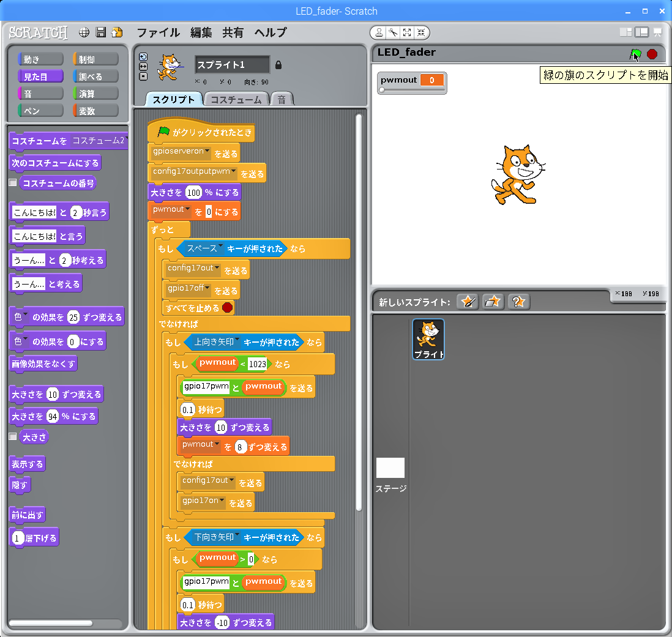
Task: Edit the 1023 value in comparison block
Action: tap(257, 363)
